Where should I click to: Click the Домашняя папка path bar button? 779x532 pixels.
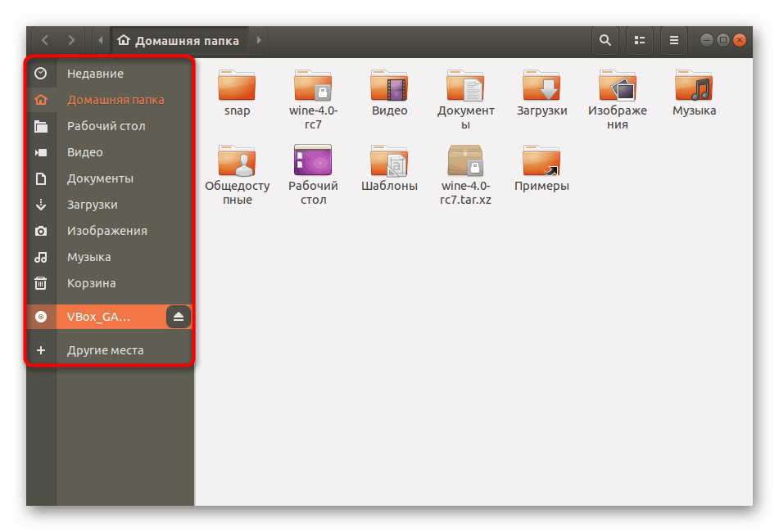[x=179, y=40]
